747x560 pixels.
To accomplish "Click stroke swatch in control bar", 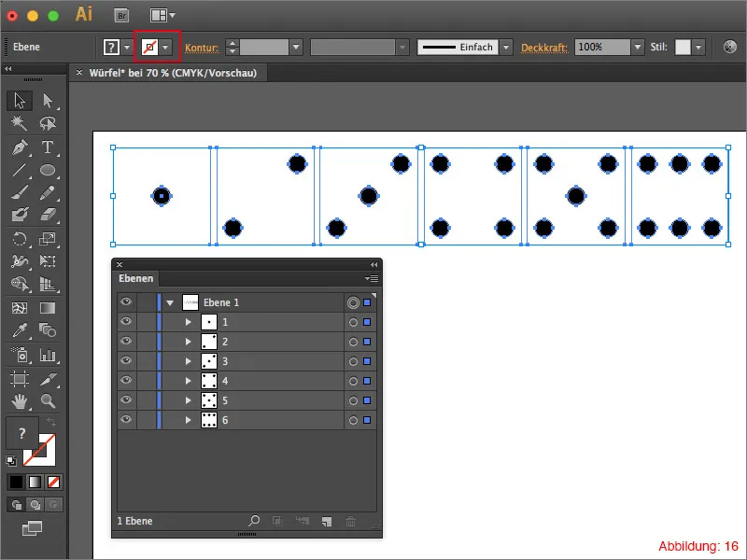I will 149,48.
